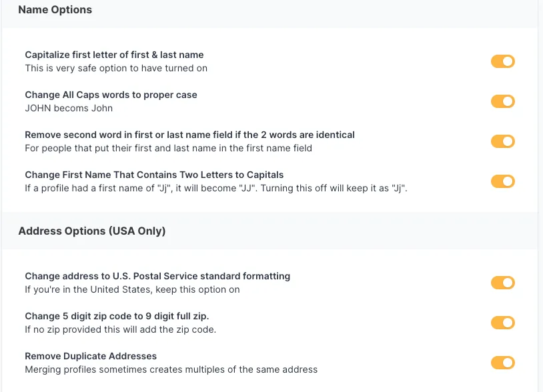Image resolution: width=543 pixels, height=392 pixels.
Task: Turn off Remove Duplicate Addresses toggle
Action: pos(503,363)
